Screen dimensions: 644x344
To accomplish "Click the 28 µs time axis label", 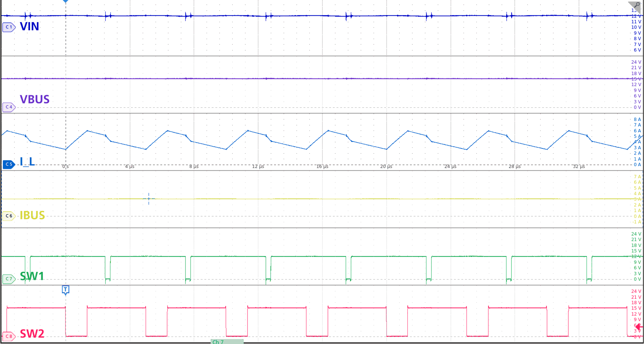I will pyautogui.click(x=515, y=166).
